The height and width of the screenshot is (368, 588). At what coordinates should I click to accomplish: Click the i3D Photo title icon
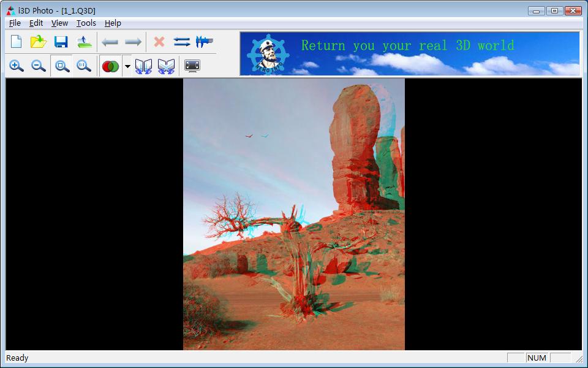click(x=10, y=10)
